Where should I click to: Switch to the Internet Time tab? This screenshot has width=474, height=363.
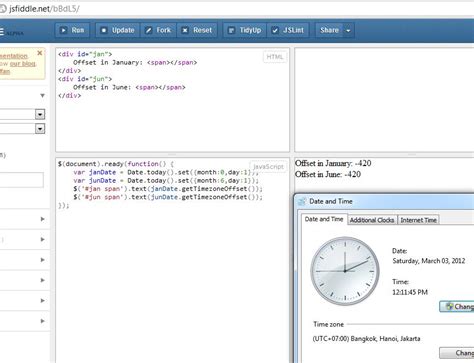[x=418, y=220]
